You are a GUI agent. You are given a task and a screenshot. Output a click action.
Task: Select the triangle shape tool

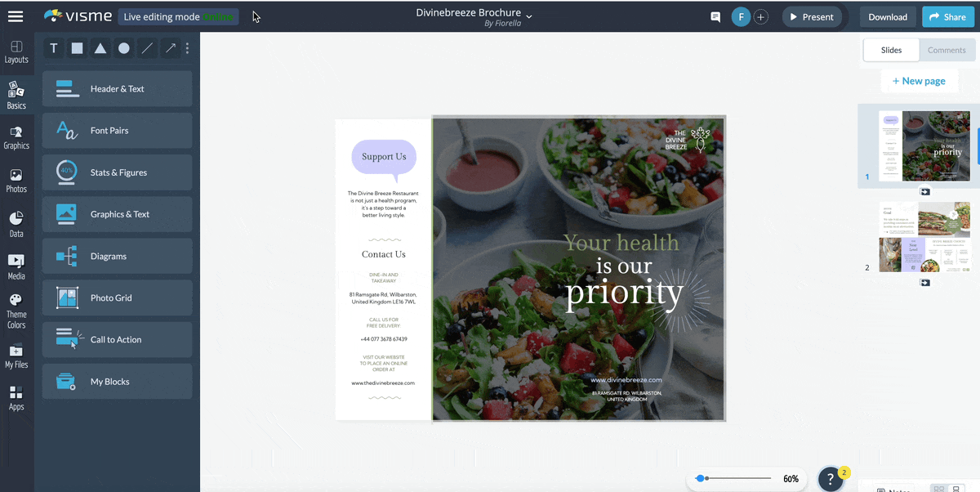click(100, 48)
